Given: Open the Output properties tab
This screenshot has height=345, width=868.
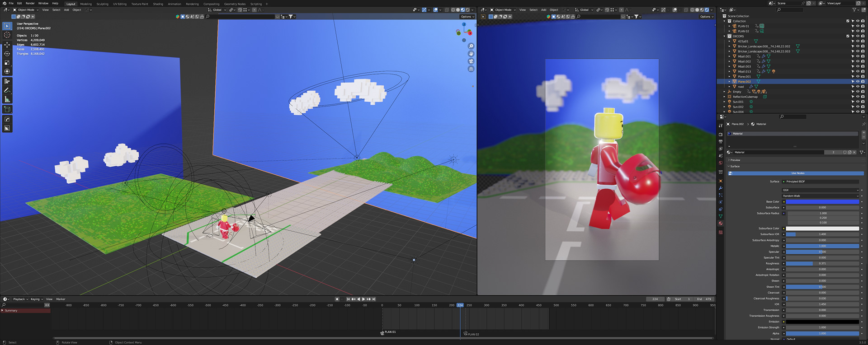Looking at the screenshot, I should point(721,141).
